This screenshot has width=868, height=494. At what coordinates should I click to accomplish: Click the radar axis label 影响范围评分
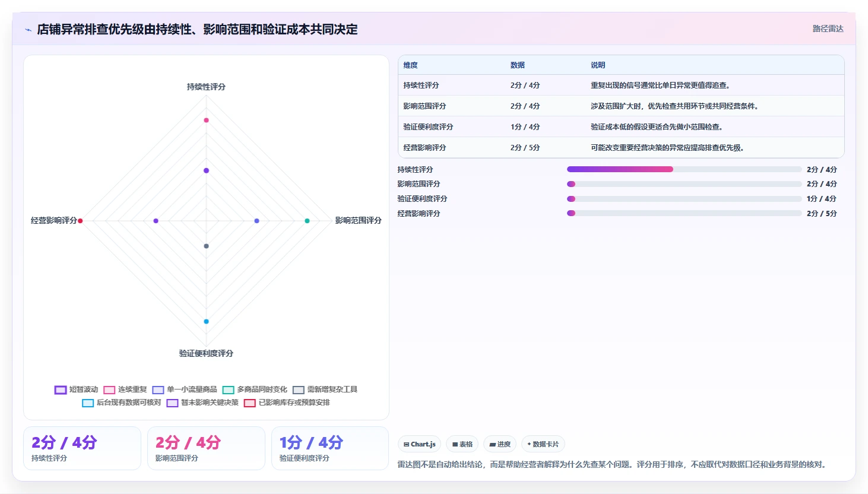[359, 220]
